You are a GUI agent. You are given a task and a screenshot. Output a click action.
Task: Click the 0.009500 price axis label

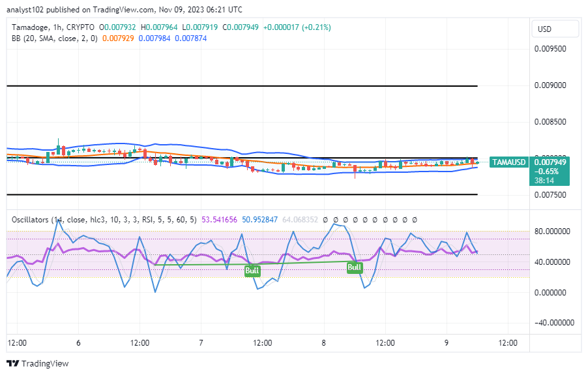pyautogui.click(x=550, y=49)
